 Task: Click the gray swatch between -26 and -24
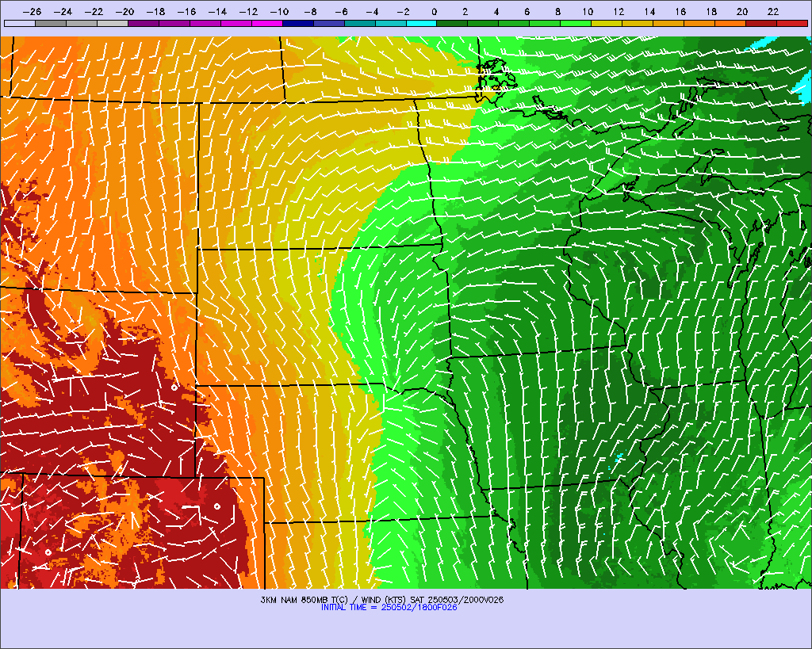tap(51, 23)
